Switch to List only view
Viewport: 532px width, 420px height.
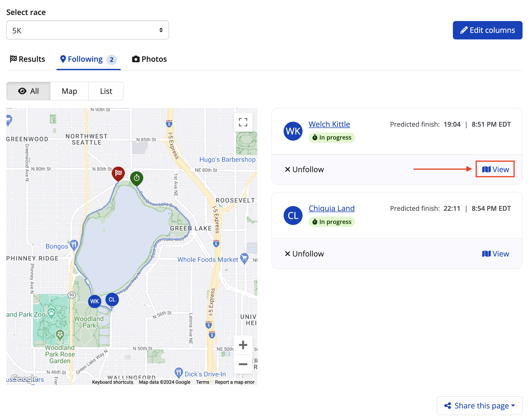(106, 91)
